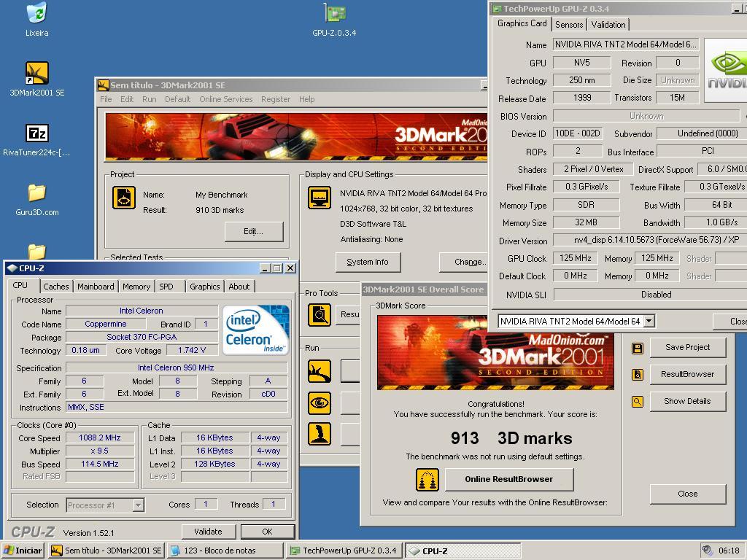747x560 pixels.
Task: Click the CPU Specification Intel Celeron 950 MHz field
Action: coord(177,367)
